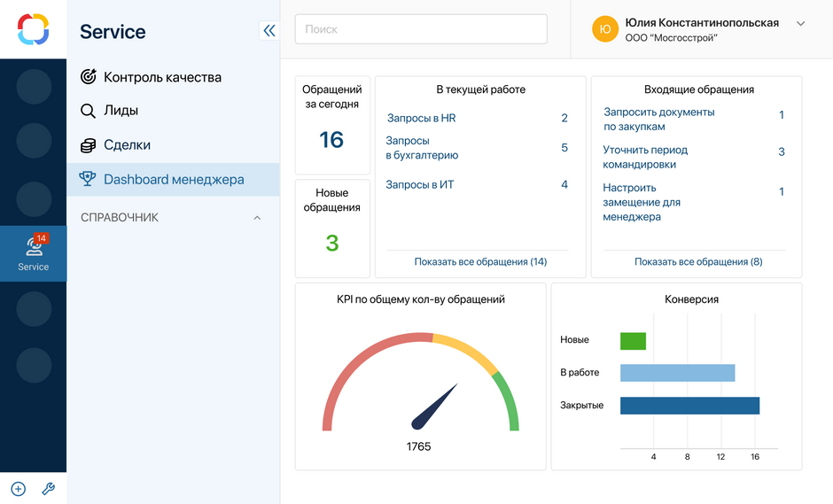Click Показать все обращения (8) link
The image size is (833, 504).
click(x=698, y=262)
